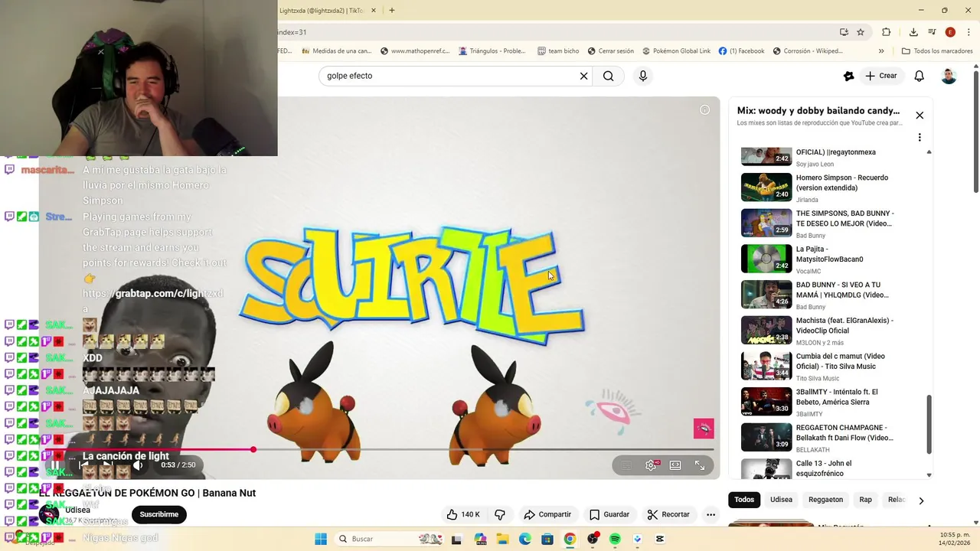Screen dimensions: 980x551
Task: Open Chrome profile E avatar
Action: click(x=950, y=32)
